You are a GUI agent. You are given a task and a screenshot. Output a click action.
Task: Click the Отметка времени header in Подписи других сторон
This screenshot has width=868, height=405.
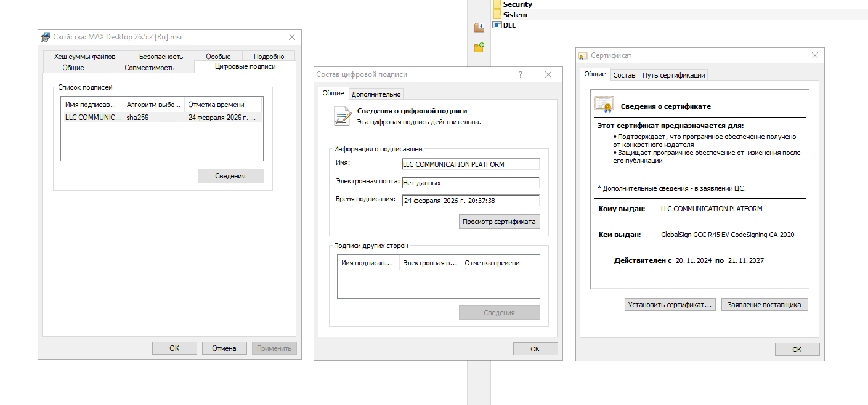[x=500, y=263]
